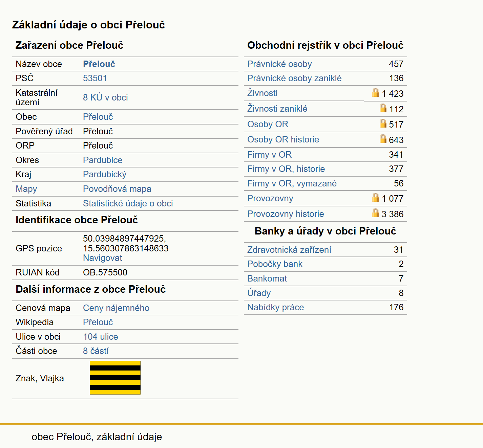Image resolution: width=483 pixels, height=448 pixels.
Task: Open the 104 ulice streets list
Action: pyautogui.click(x=101, y=337)
